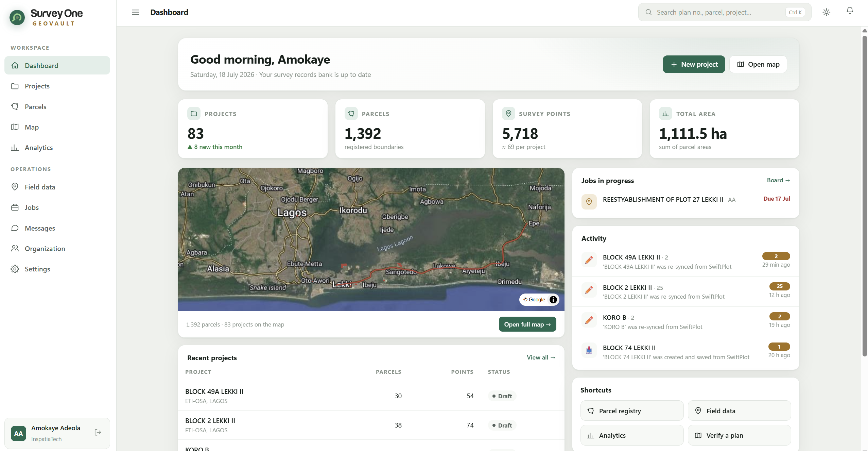The image size is (868, 451).
Task: Follow View all recent projects link
Action: coord(541,357)
